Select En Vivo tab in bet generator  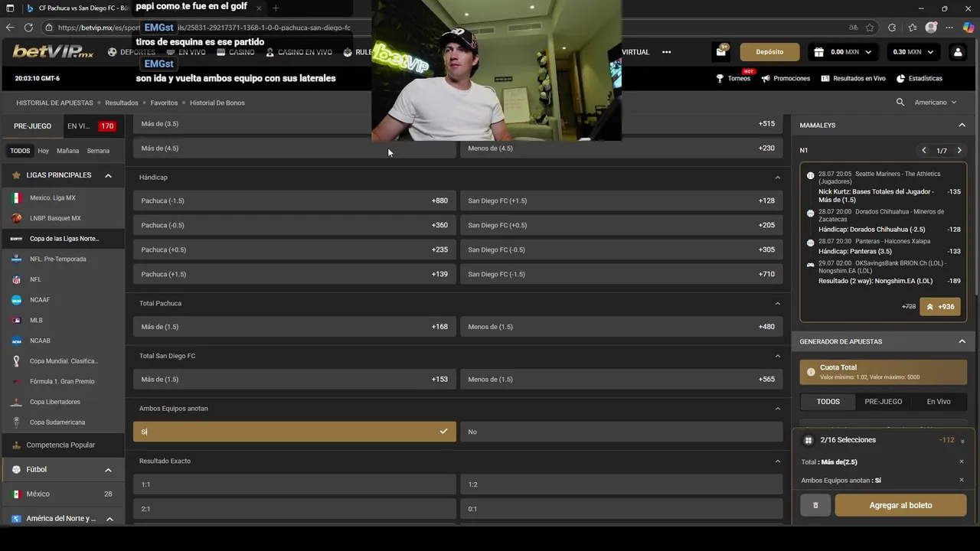click(939, 401)
